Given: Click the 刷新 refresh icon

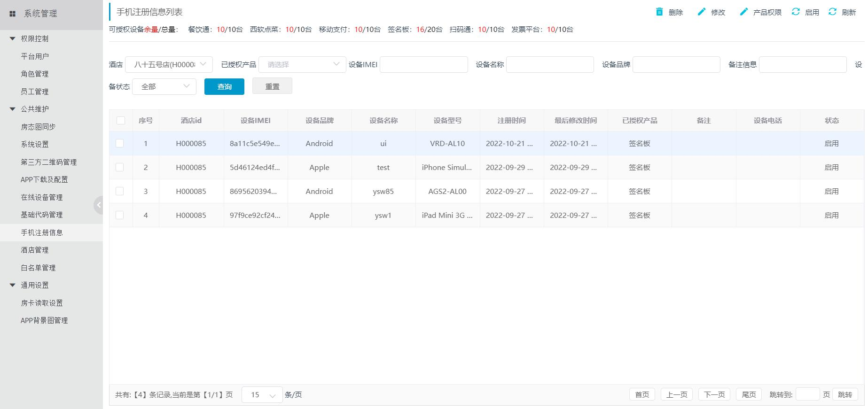Looking at the screenshot, I should 832,12.
